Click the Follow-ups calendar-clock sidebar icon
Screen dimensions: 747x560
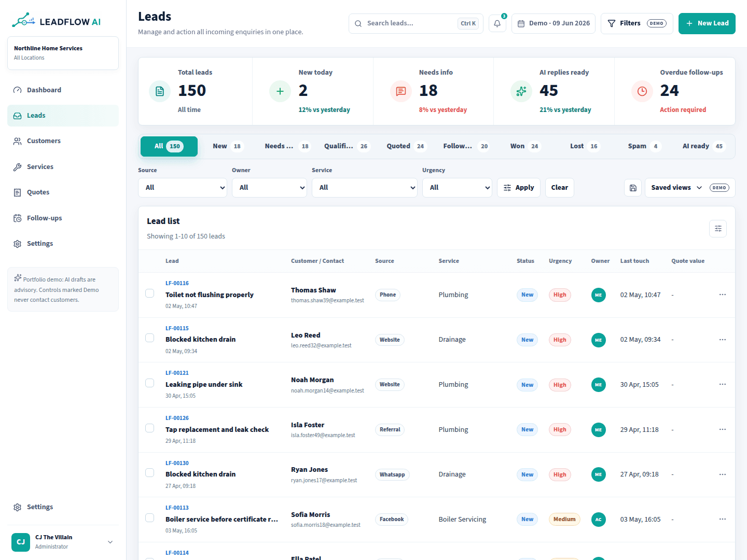coord(18,218)
